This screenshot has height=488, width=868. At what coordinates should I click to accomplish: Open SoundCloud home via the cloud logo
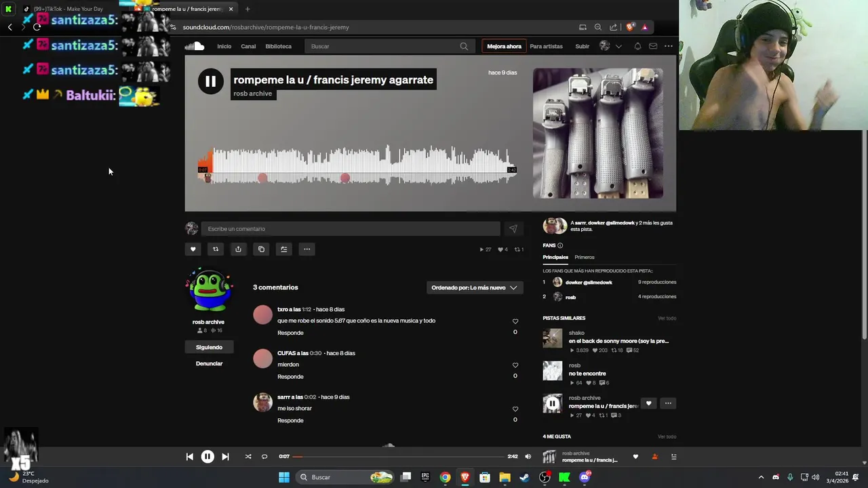[195, 46]
